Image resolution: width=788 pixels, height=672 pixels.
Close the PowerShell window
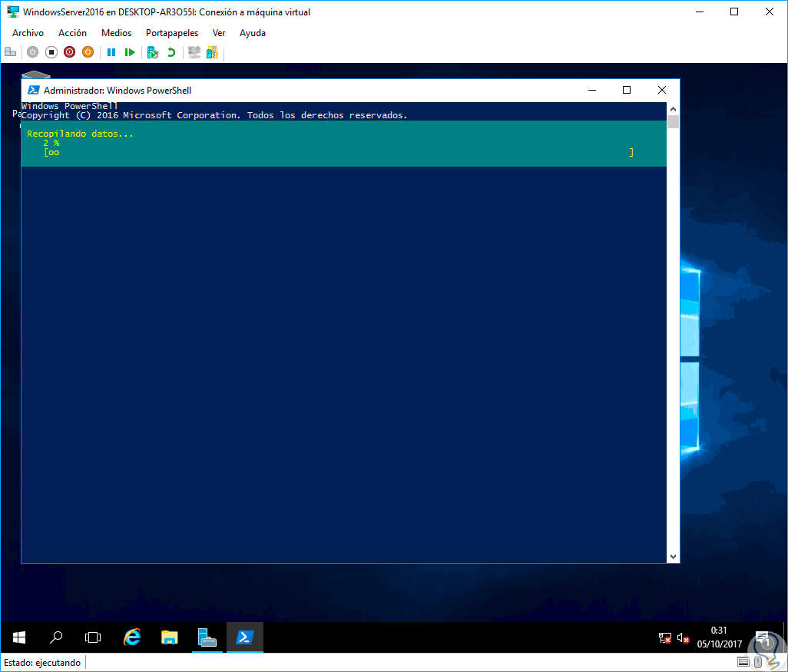(662, 90)
